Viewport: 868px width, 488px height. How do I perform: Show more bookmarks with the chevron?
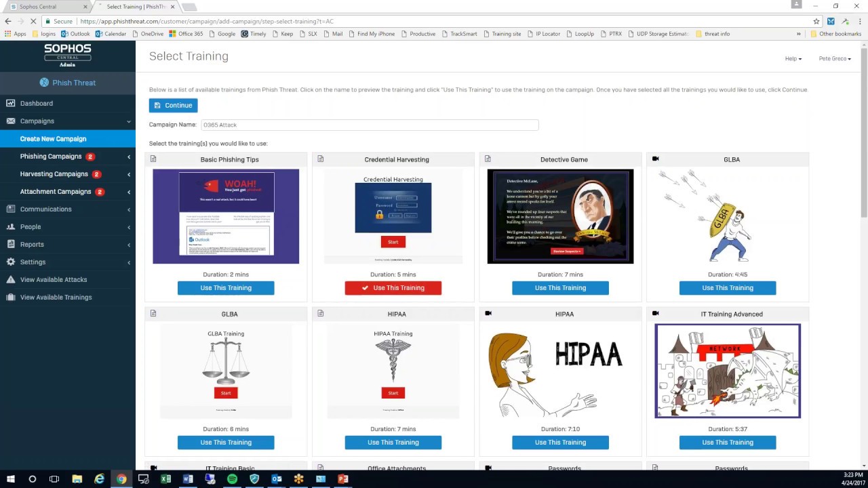799,34
